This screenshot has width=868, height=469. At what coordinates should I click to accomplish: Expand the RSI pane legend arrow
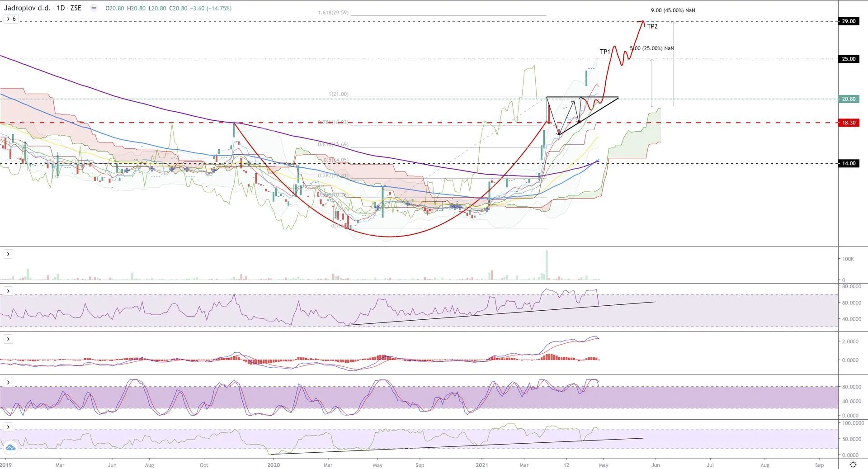pos(8,291)
